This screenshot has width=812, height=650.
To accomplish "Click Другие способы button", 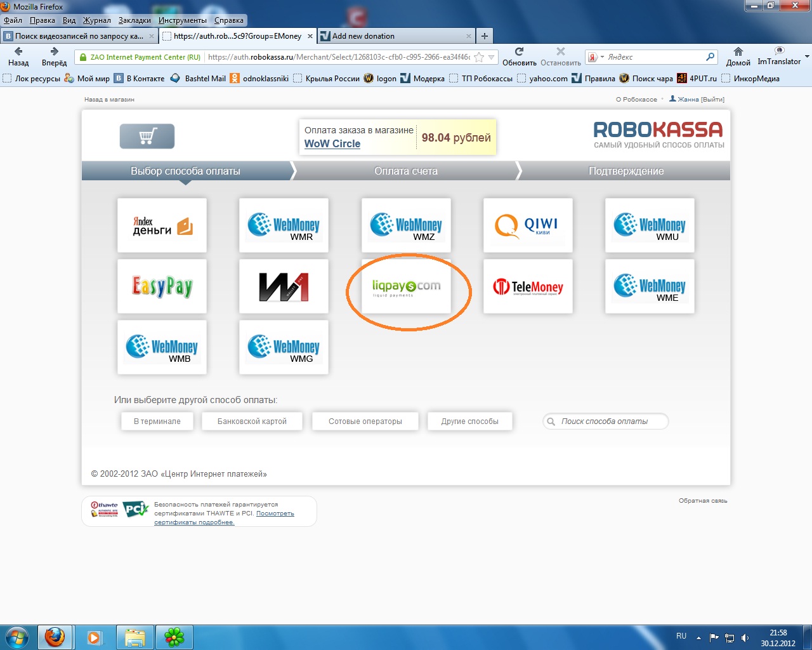I will 470,421.
